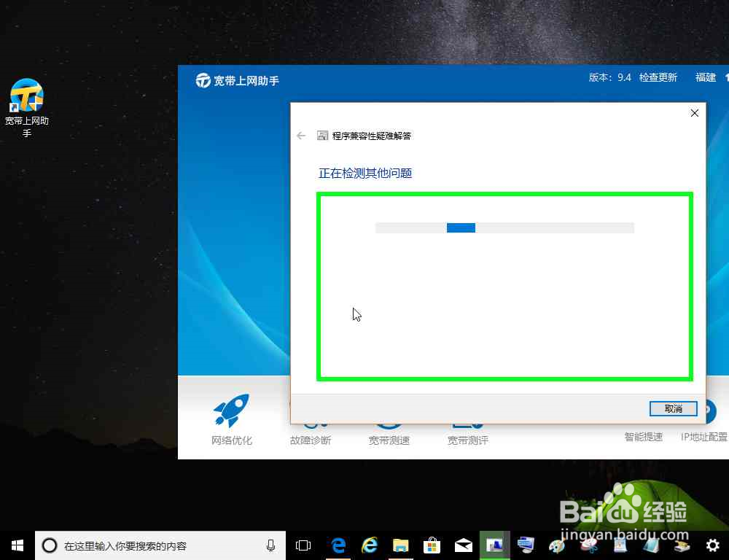
Task: Open 宽带测速 in the assistant window
Action: coord(389,440)
